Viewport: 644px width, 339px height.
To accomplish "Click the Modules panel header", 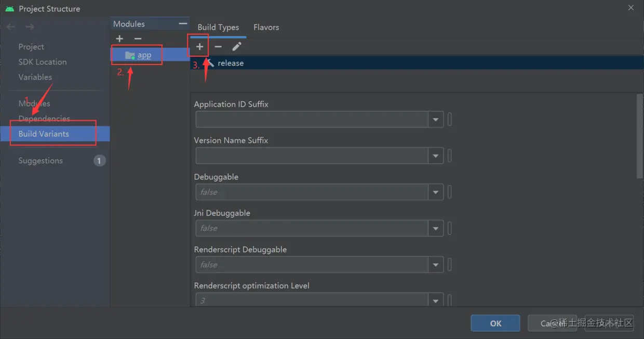I will pyautogui.click(x=150, y=23).
